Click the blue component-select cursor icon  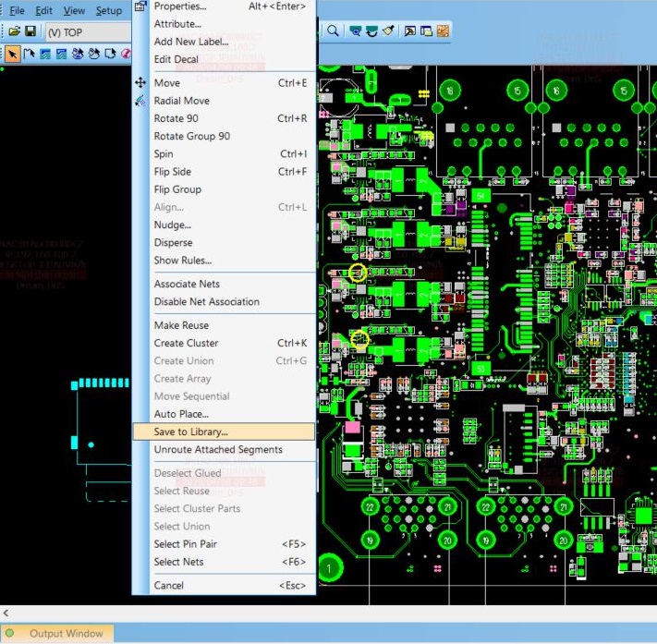(78, 54)
